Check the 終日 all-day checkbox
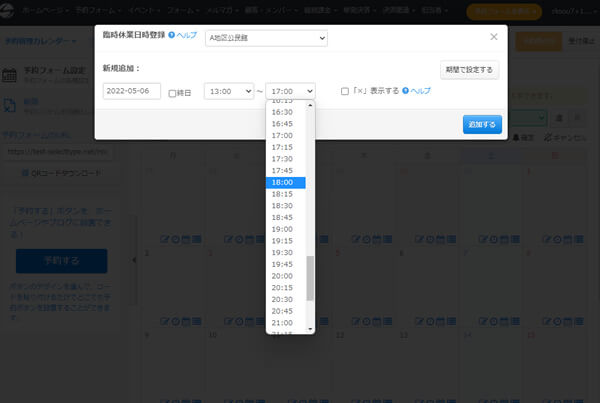600x403 pixels. click(172, 92)
